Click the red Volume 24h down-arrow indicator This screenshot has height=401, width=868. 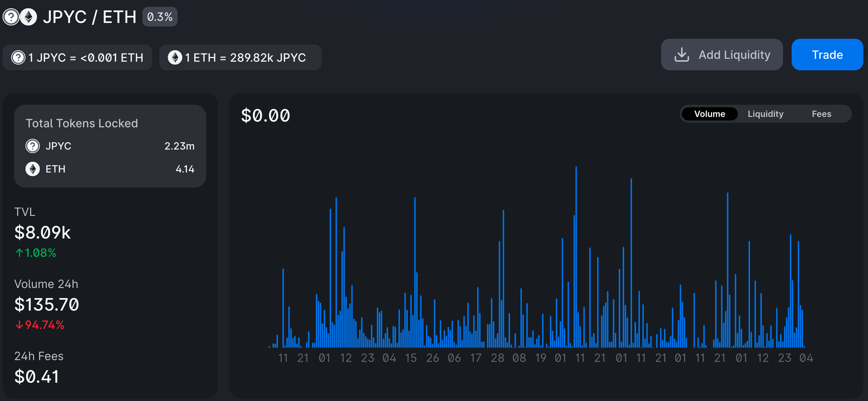tap(19, 325)
